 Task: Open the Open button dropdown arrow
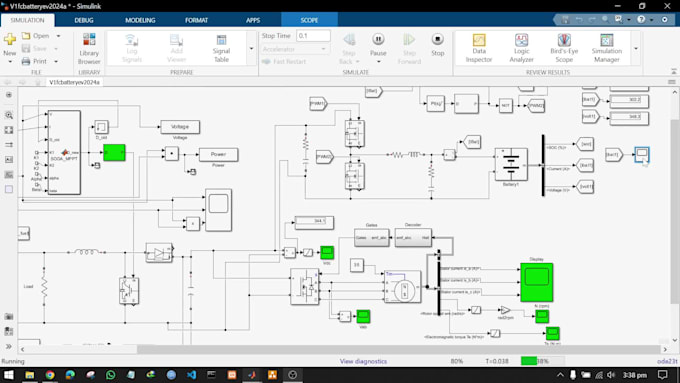tap(59, 36)
